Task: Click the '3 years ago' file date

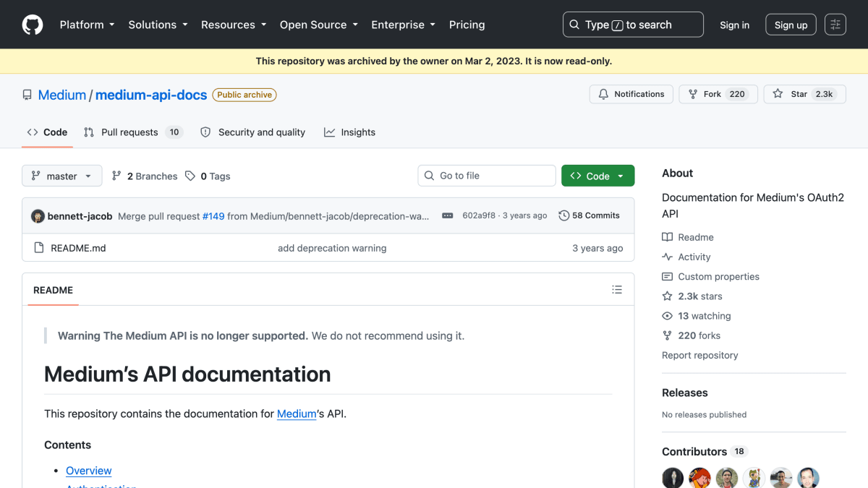Action: coord(597,248)
